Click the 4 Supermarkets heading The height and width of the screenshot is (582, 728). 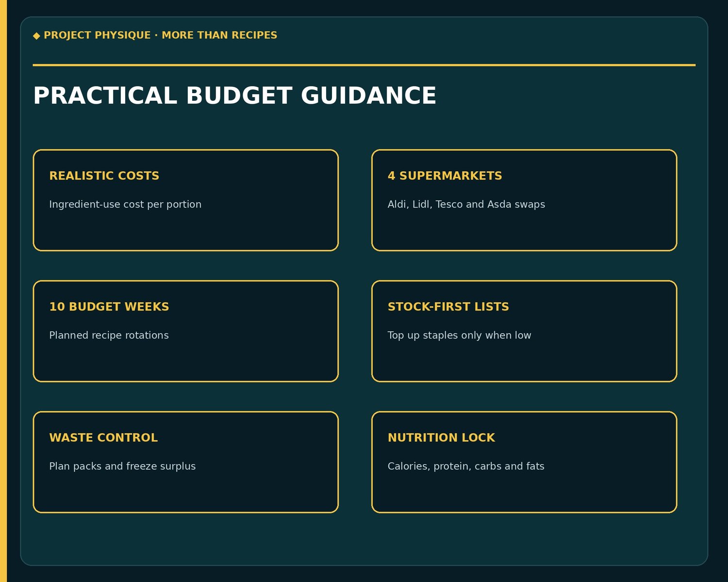[445, 176]
